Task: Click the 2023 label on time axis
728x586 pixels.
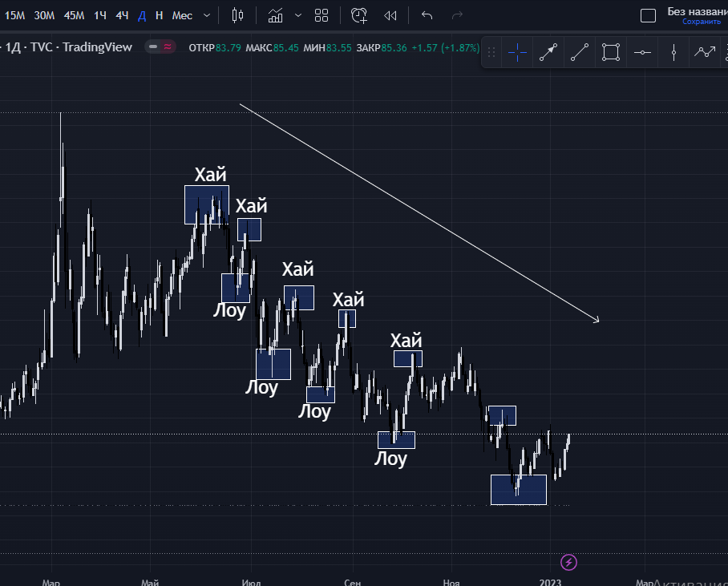Action: (x=550, y=582)
